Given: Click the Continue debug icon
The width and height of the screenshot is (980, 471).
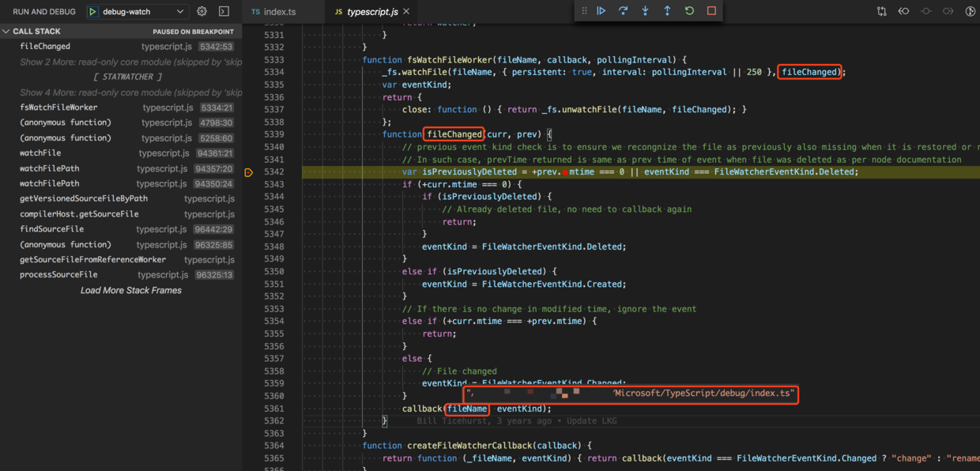Looking at the screenshot, I should coord(602,10).
